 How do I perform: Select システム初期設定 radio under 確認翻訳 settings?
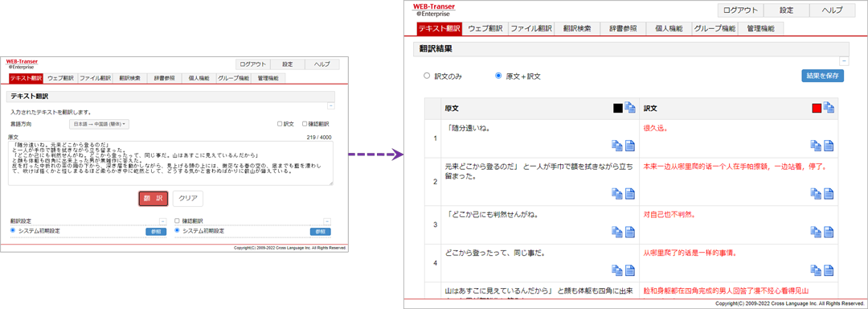click(x=177, y=230)
